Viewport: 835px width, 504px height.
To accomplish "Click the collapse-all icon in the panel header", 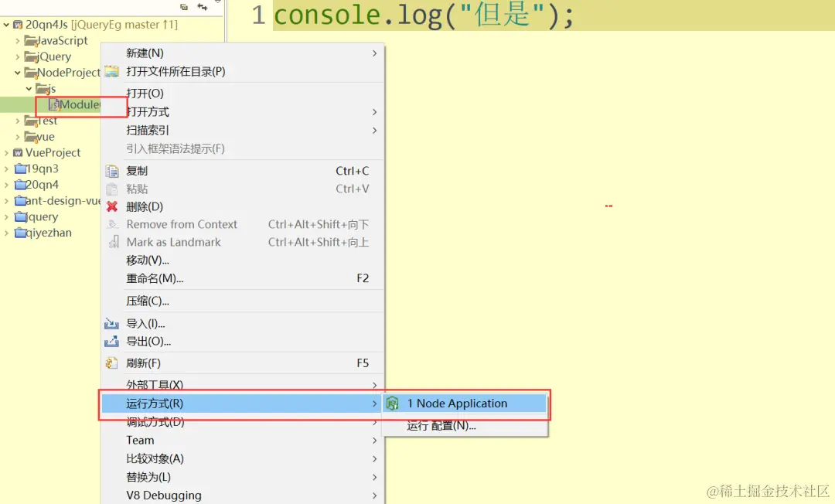I will (184, 7).
